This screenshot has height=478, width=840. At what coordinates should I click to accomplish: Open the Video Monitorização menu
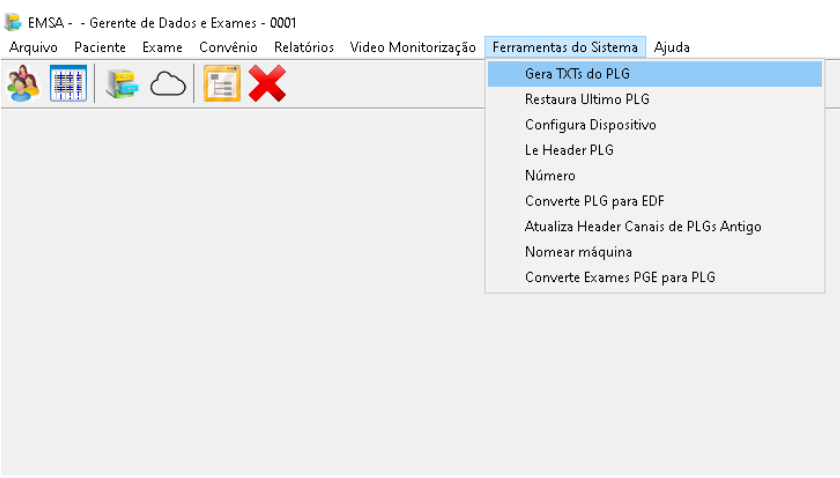[x=413, y=47]
